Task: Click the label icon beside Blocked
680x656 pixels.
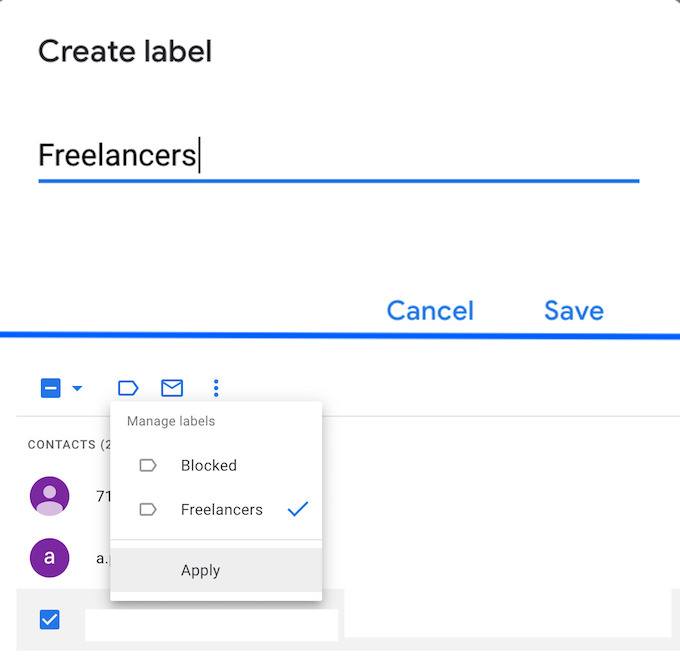Action: tap(148, 465)
